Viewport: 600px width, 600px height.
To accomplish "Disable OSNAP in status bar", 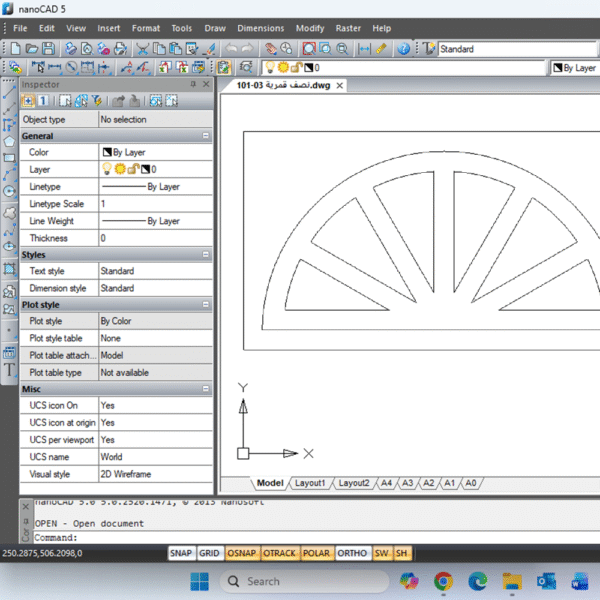I will pyautogui.click(x=242, y=553).
